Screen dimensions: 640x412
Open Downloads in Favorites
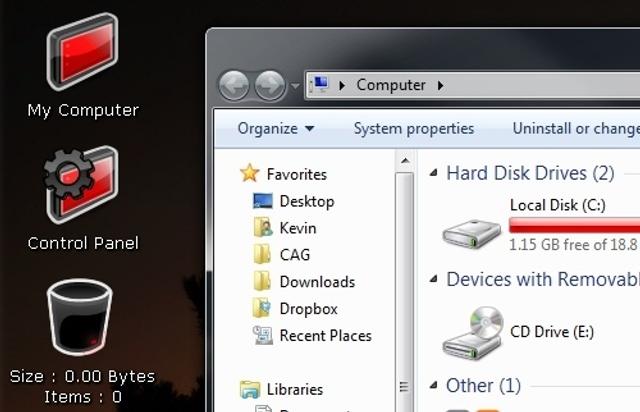coord(317,282)
